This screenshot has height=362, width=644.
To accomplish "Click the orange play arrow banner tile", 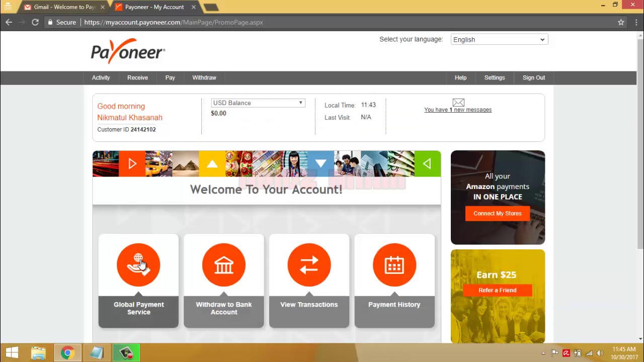I will pos(132,163).
